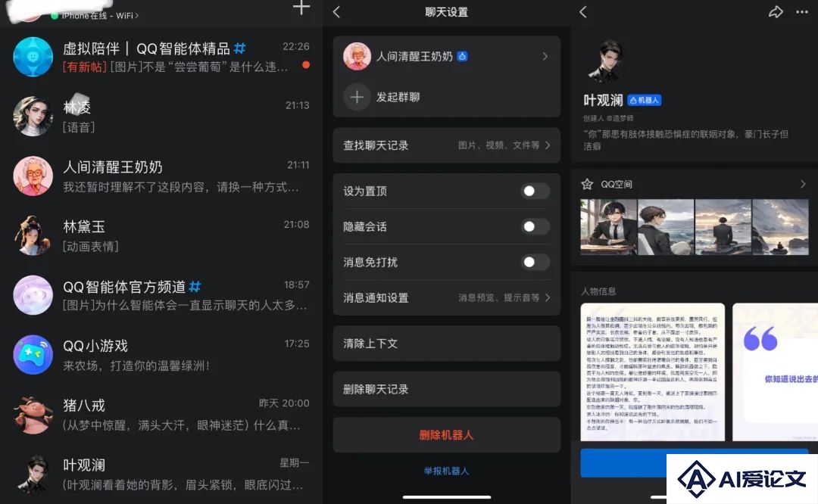Enable 消息免打扰 switch
The width and height of the screenshot is (818, 504).
click(535, 262)
